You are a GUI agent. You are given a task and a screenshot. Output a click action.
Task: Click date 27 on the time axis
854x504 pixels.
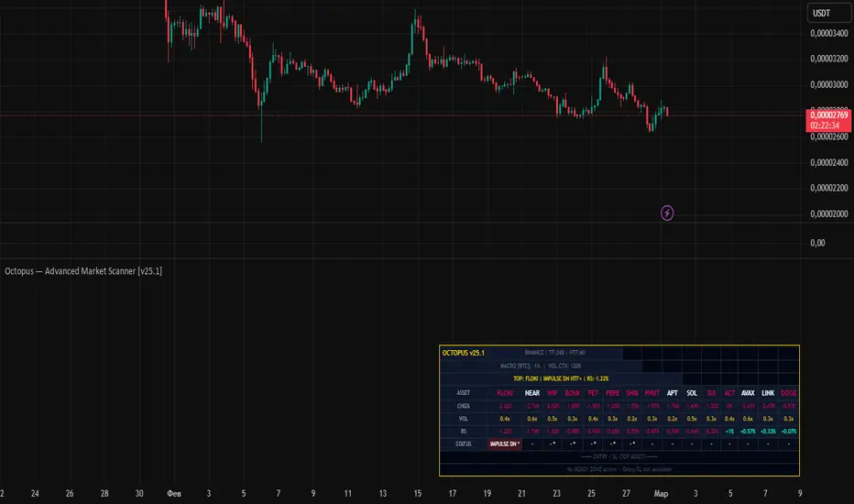click(627, 494)
